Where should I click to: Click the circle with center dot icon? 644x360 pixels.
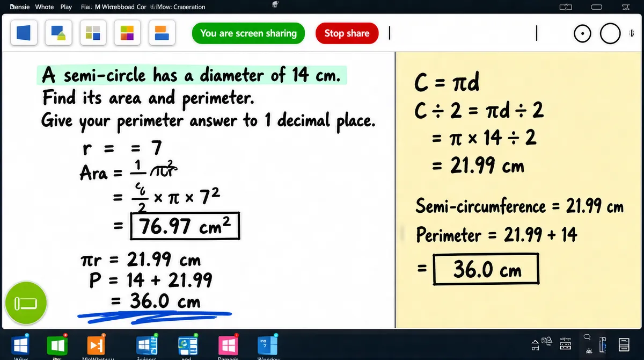click(582, 34)
